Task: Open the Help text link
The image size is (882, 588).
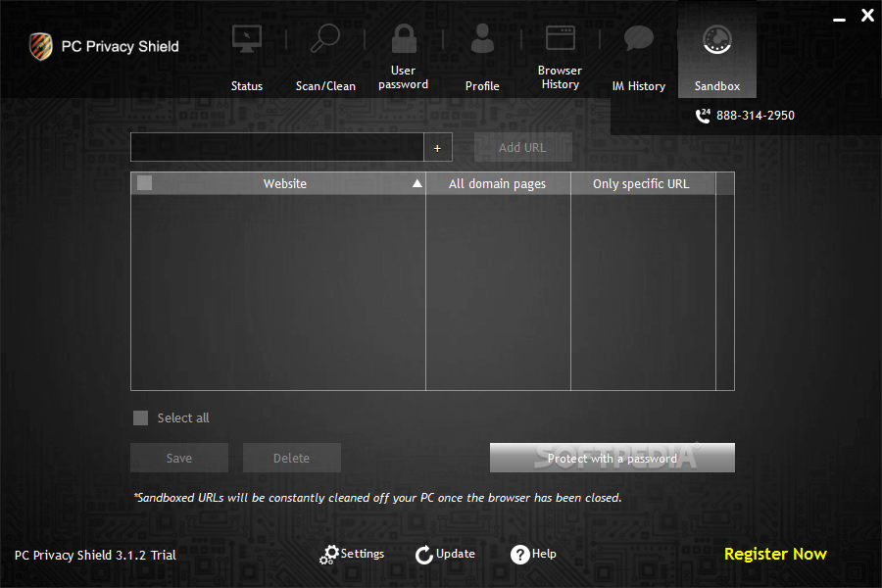Action: click(544, 554)
